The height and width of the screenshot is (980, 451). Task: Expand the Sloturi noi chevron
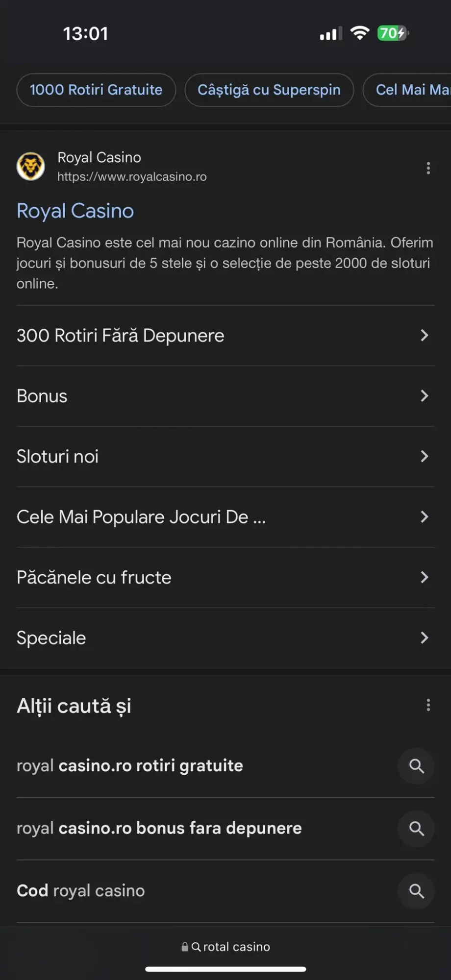coord(425,456)
